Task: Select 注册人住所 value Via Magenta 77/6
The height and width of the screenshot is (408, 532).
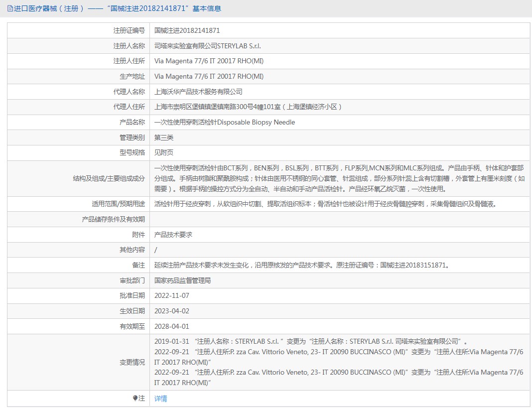Action: 209,61
